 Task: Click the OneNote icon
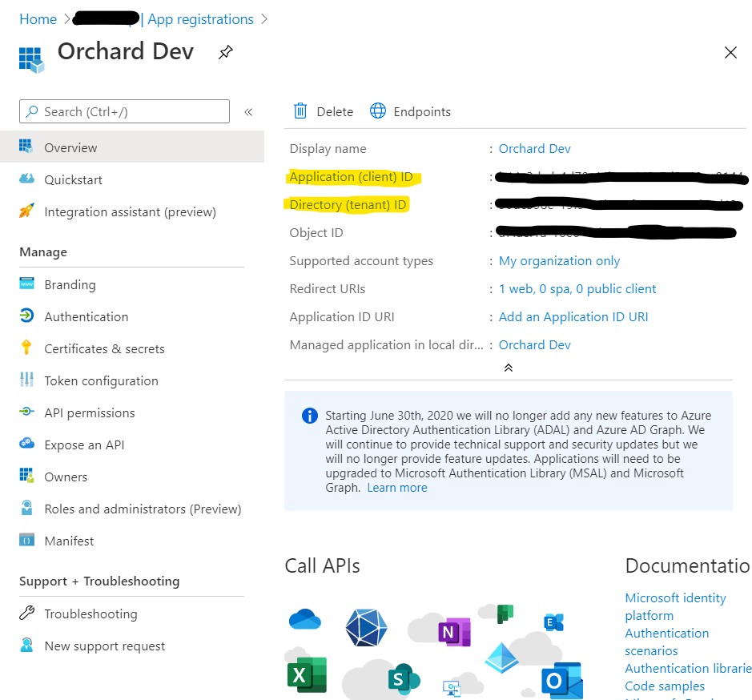point(454,632)
